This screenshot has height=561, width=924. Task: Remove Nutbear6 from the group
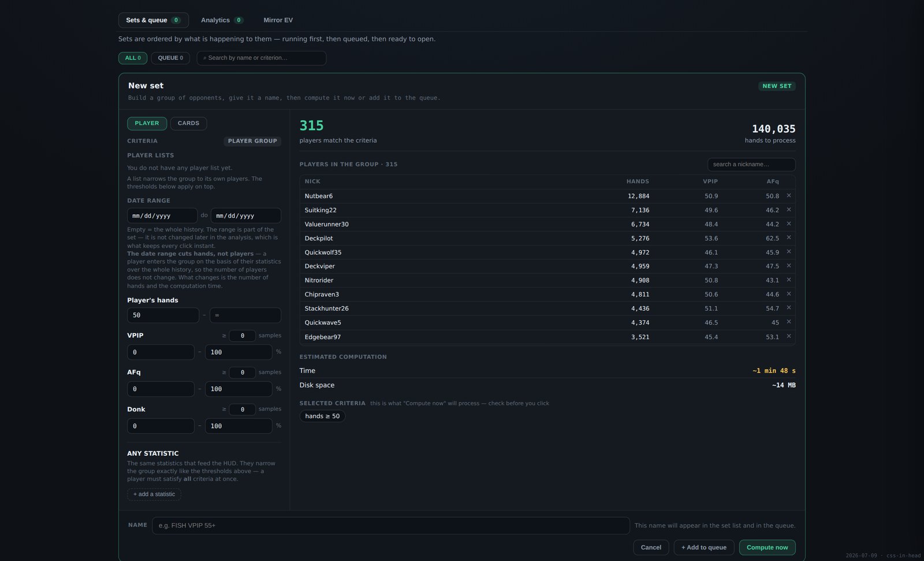tap(788, 196)
